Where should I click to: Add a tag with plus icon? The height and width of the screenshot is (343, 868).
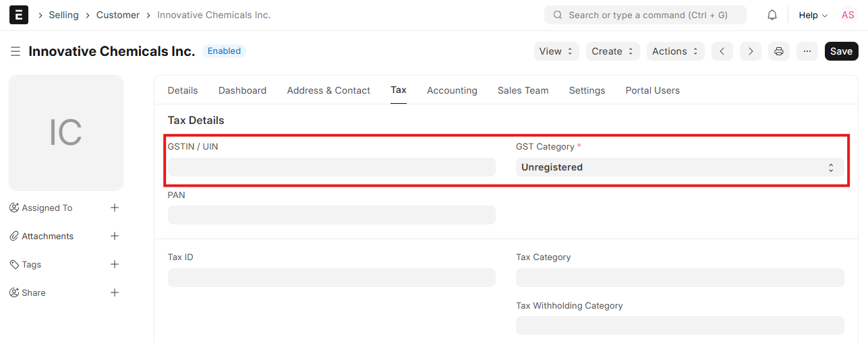[115, 264]
